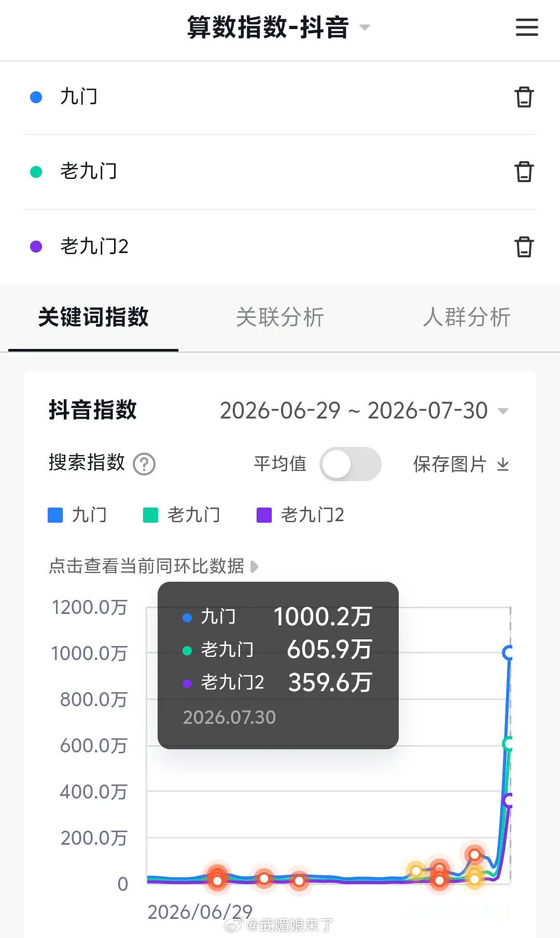Viewport: 560px width, 938px height.
Task: Click the green 老九门 data point at 600万
Action: tap(509, 744)
